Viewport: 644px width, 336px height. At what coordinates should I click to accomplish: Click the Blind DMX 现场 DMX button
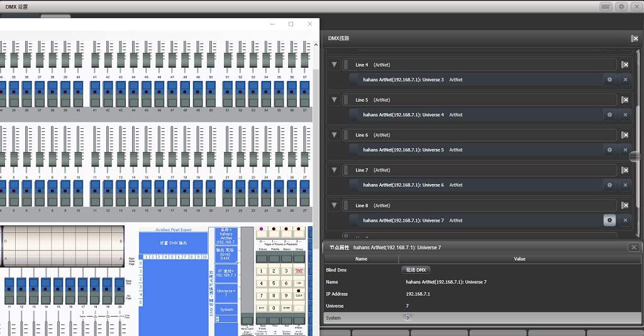click(x=416, y=270)
